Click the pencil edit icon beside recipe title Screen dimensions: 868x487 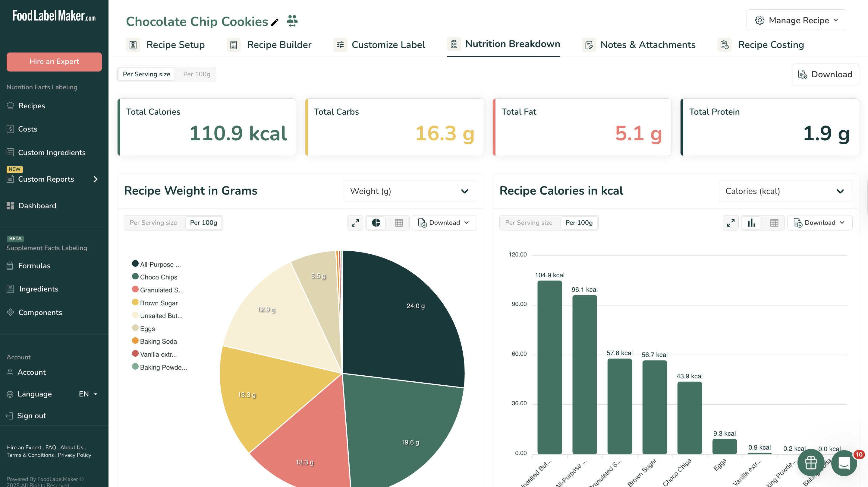(x=275, y=22)
